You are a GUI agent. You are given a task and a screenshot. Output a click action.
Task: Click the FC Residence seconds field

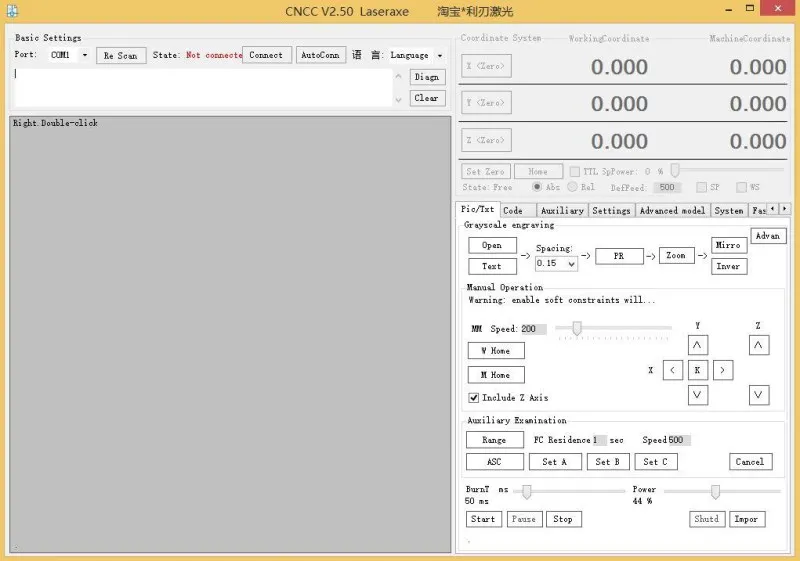click(x=599, y=440)
